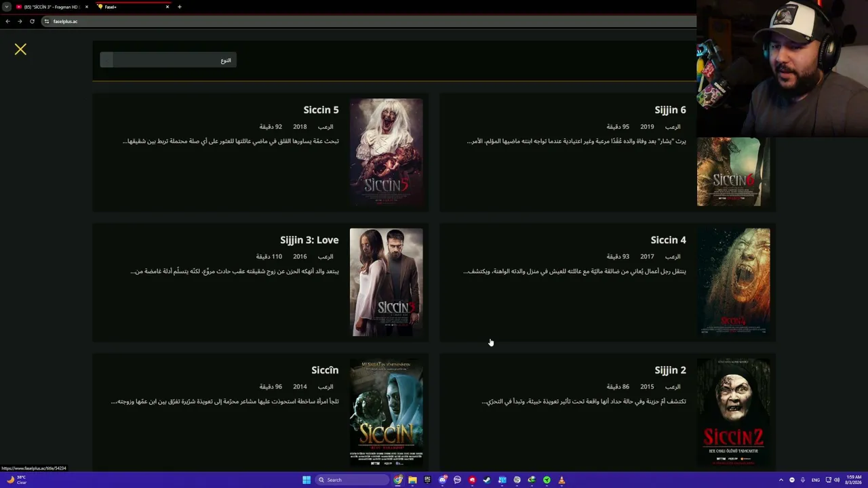The image size is (868, 488).
Task: Click the Siccîn 2014 Arabic description text
Action: [x=224, y=401]
